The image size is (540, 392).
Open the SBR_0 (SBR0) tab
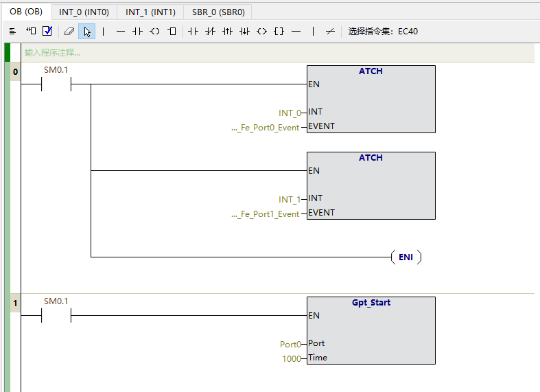point(218,12)
